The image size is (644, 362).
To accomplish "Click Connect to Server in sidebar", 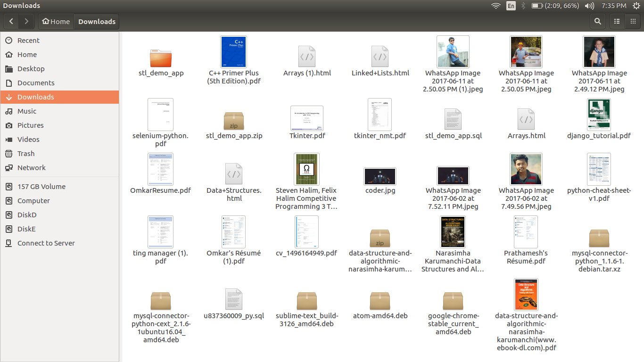I will tap(59, 243).
